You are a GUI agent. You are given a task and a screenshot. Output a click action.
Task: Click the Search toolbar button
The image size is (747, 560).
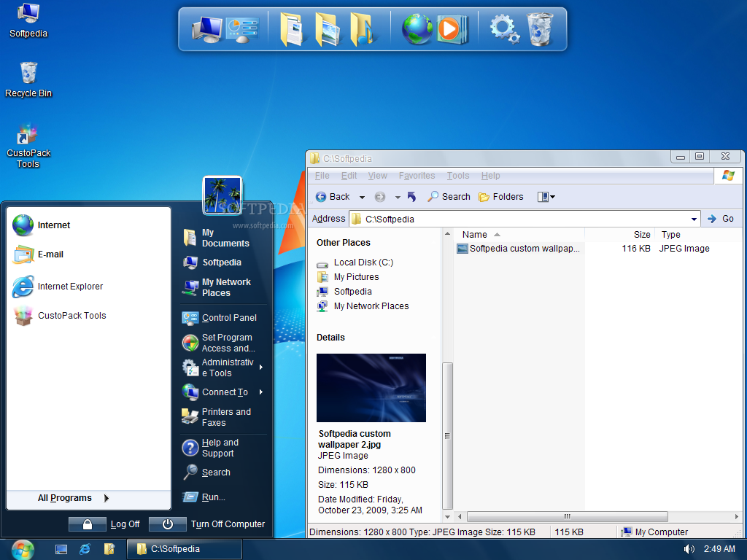tap(449, 197)
